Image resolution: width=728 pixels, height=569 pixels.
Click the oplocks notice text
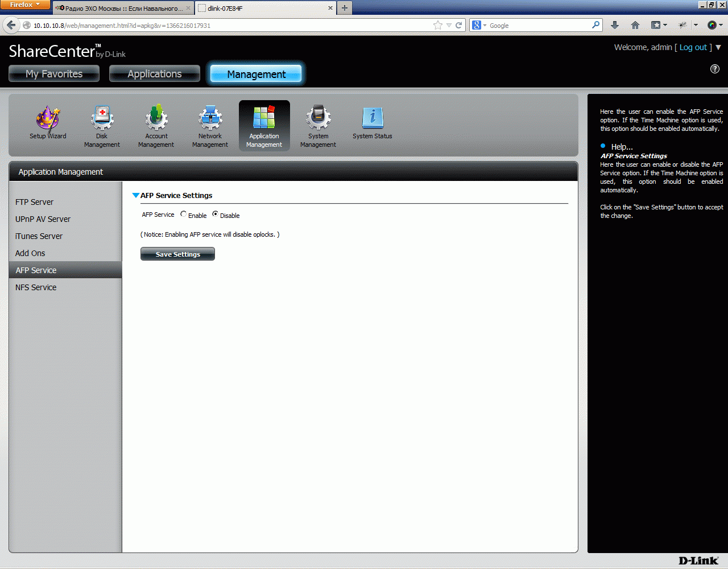click(x=210, y=234)
